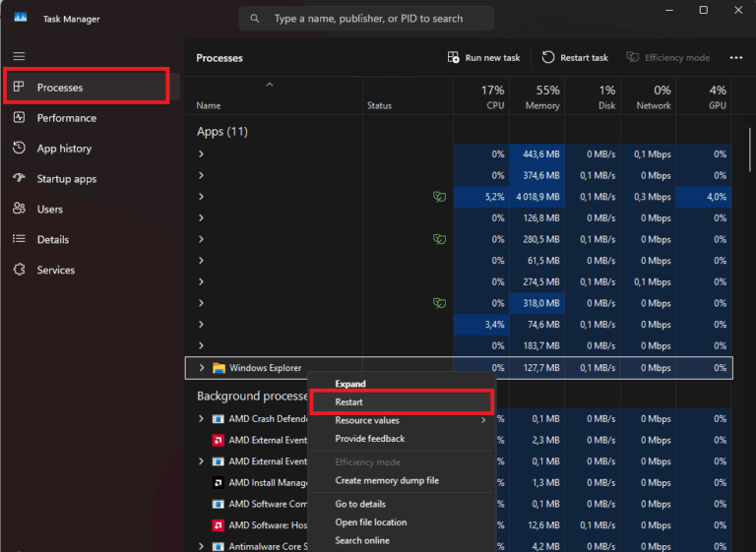This screenshot has height=552, width=756.
Task: Switch to the Startup apps page
Action: pyautogui.click(x=92, y=178)
